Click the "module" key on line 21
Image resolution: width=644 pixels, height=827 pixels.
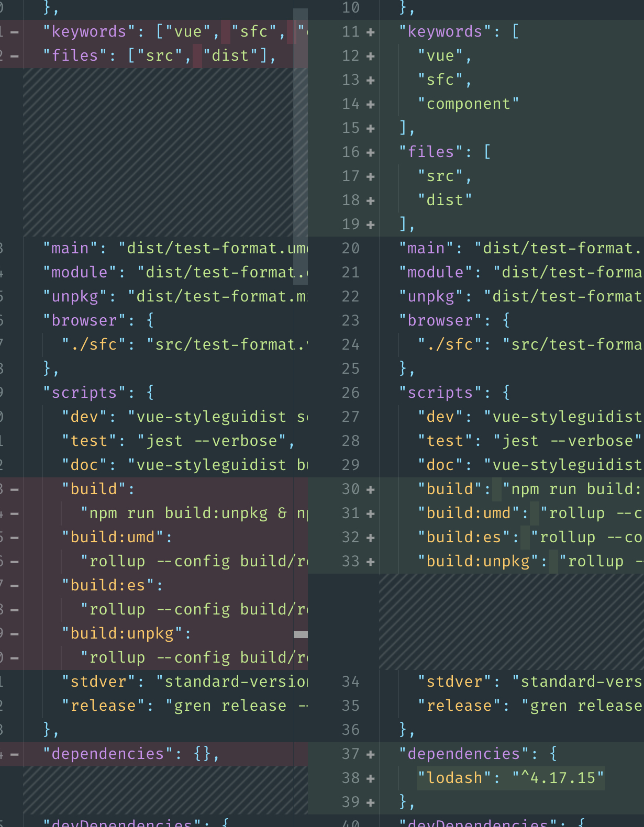click(436, 272)
